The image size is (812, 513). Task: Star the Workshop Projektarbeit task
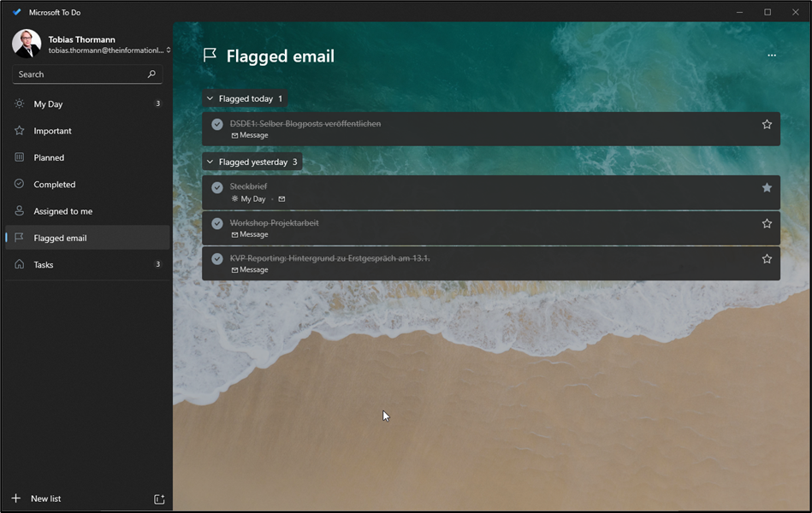coord(767,224)
